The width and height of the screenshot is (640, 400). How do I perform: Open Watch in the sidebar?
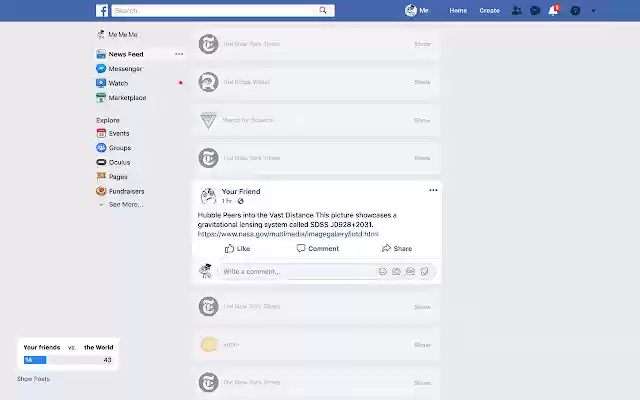118,83
